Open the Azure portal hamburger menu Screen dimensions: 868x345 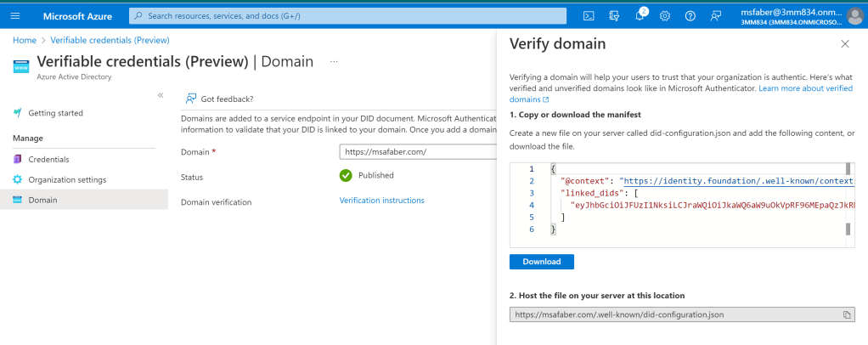click(14, 16)
